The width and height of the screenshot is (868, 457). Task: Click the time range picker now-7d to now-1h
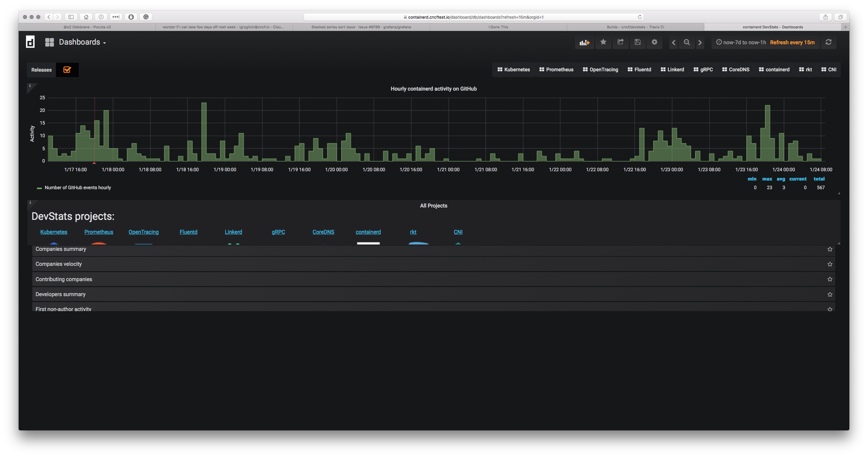[x=743, y=42]
